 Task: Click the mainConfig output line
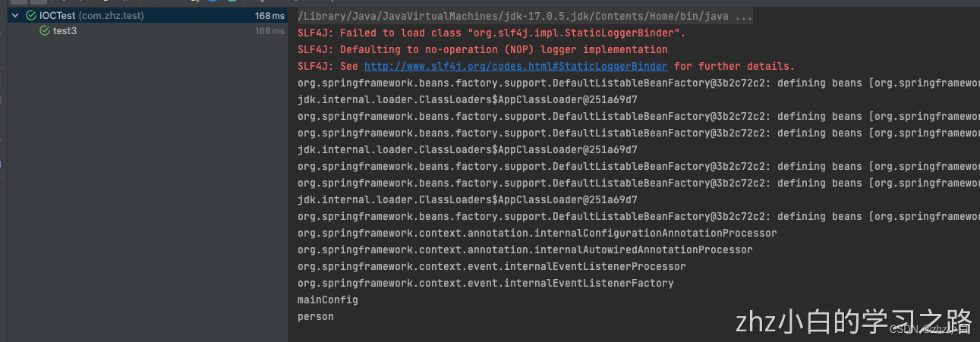328,300
